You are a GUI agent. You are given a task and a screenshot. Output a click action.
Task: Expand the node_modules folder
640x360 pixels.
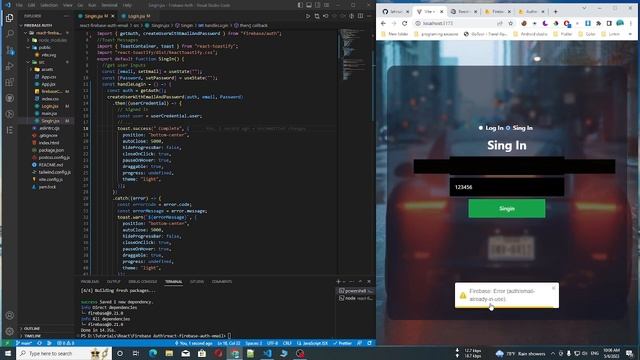(49, 40)
